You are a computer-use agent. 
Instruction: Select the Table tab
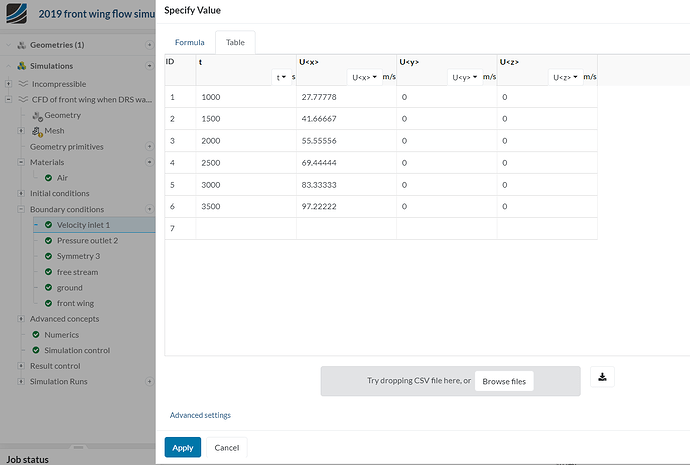(x=235, y=42)
